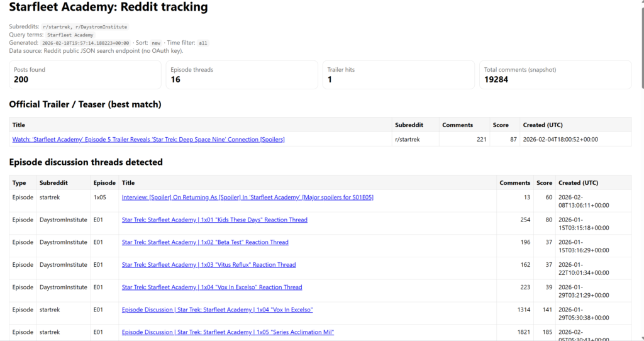Click the scrollbar down arrow
Image resolution: width=644 pixels, height=341 pixels.
coord(639,337)
